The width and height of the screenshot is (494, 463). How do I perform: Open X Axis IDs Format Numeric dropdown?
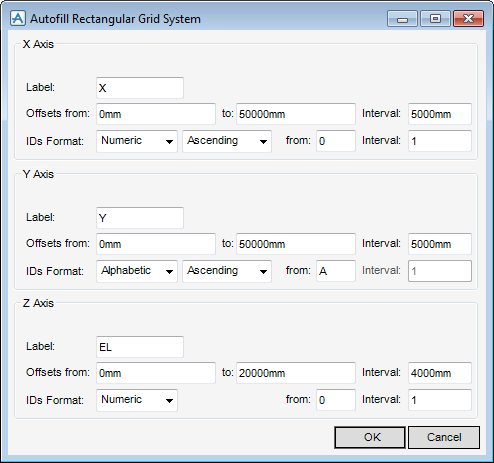(x=137, y=141)
